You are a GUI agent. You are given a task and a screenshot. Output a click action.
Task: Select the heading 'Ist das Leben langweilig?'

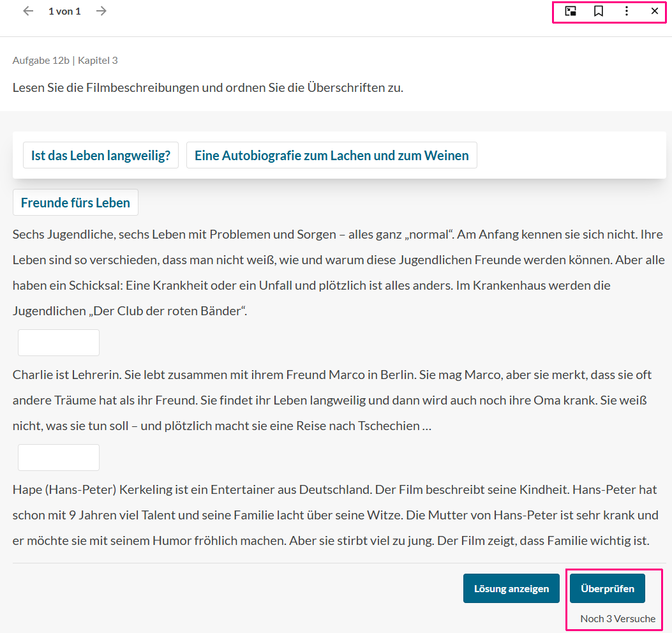pyautogui.click(x=101, y=155)
